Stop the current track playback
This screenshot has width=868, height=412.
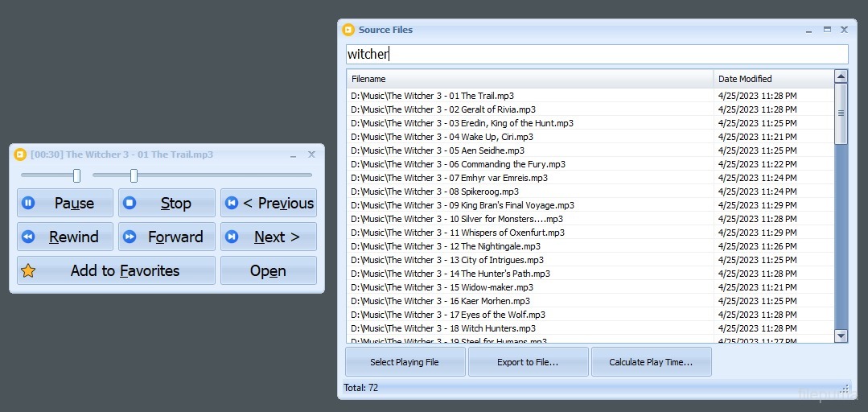pyautogui.click(x=167, y=203)
